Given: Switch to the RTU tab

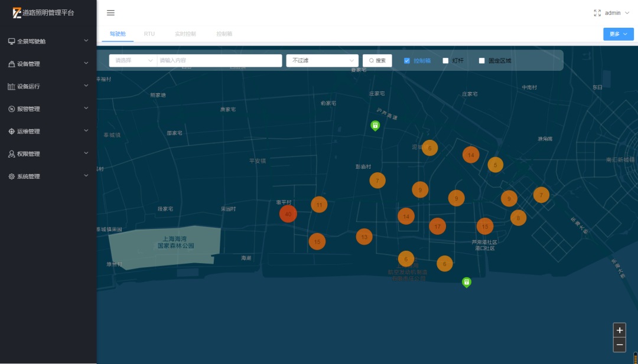Looking at the screenshot, I should 149,34.
